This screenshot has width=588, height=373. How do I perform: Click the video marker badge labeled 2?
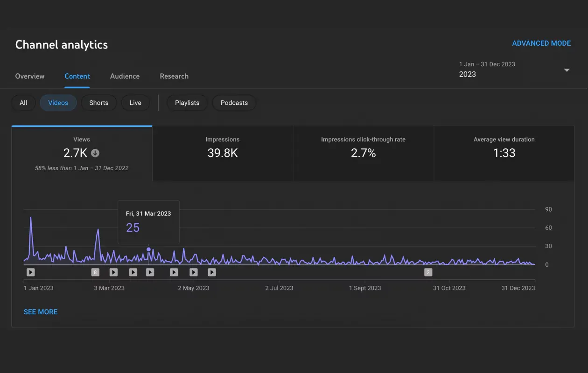coord(428,272)
